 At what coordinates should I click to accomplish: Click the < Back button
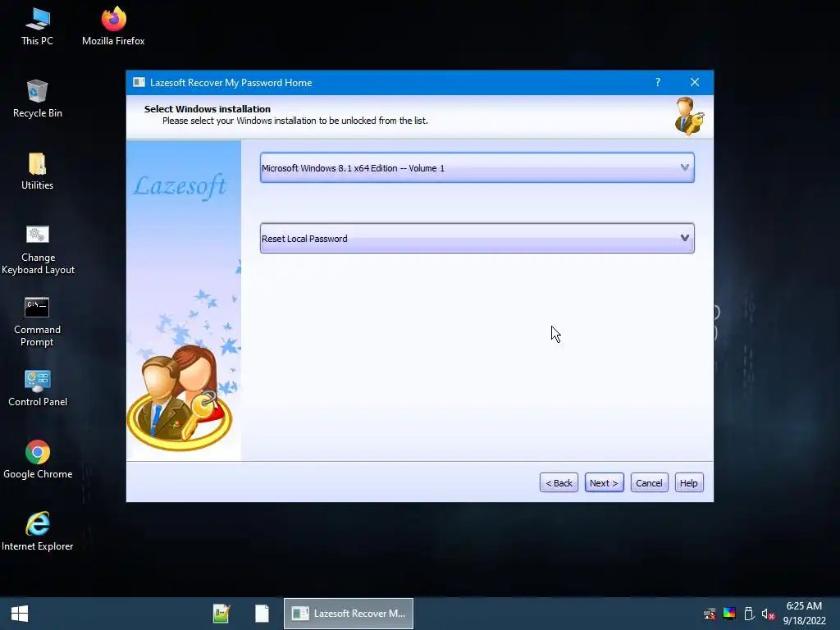coord(559,482)
